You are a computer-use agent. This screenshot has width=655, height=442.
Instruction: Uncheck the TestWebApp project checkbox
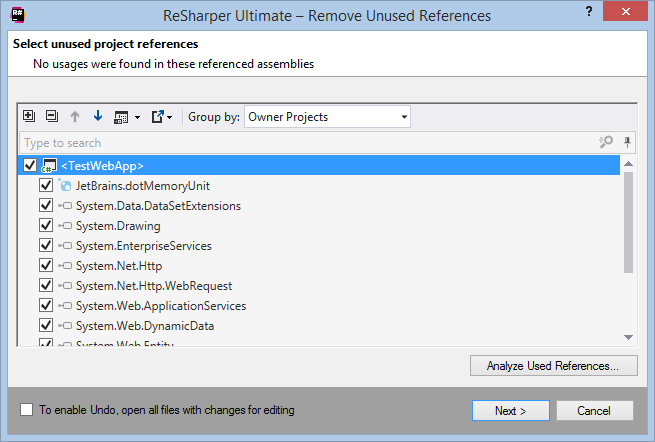point(30,165)
